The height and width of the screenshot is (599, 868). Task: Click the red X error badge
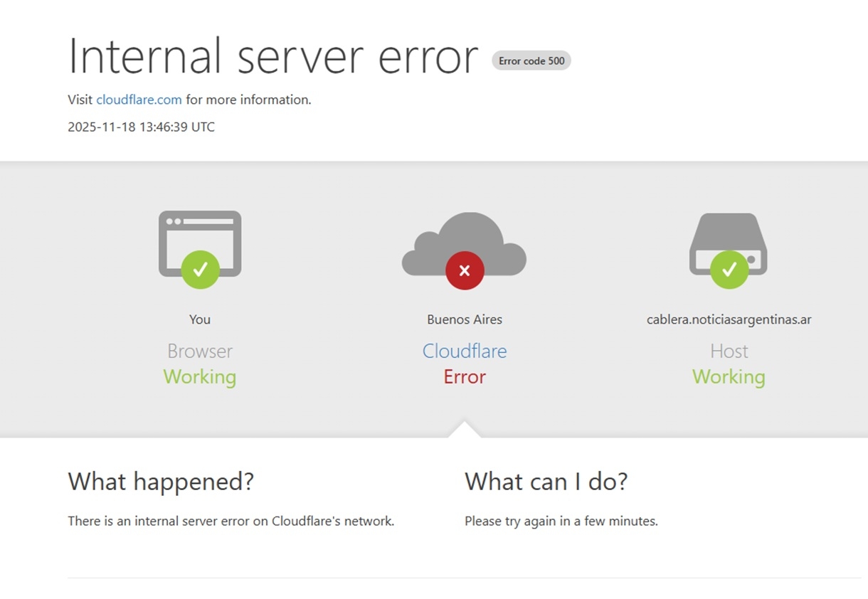point(465,270)
